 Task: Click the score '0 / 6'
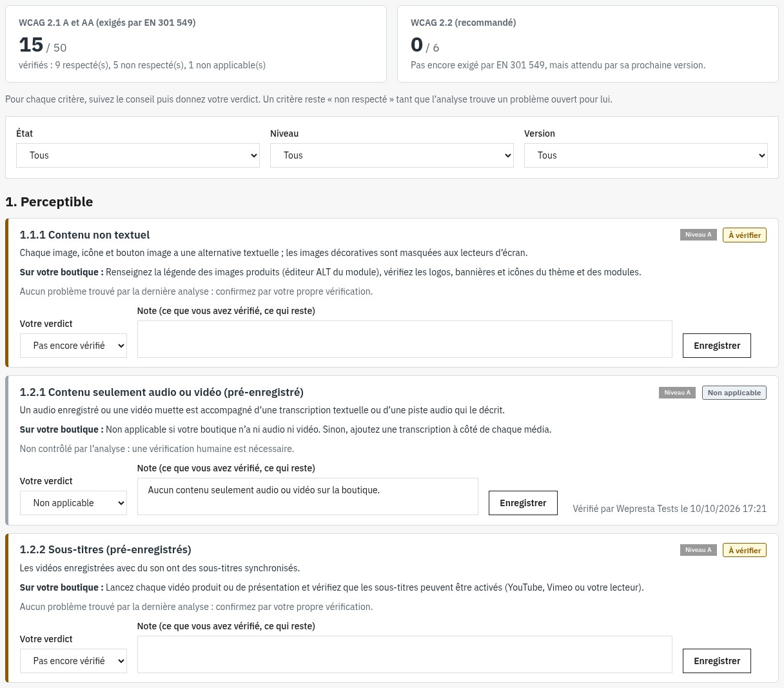[x=425, y=45]
